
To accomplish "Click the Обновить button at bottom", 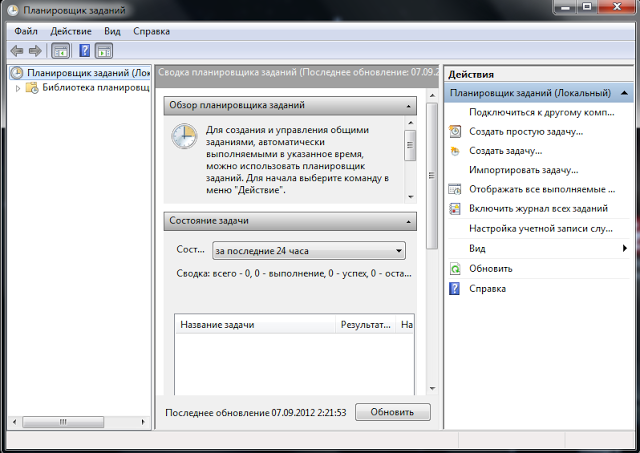I will coord(393,412).
